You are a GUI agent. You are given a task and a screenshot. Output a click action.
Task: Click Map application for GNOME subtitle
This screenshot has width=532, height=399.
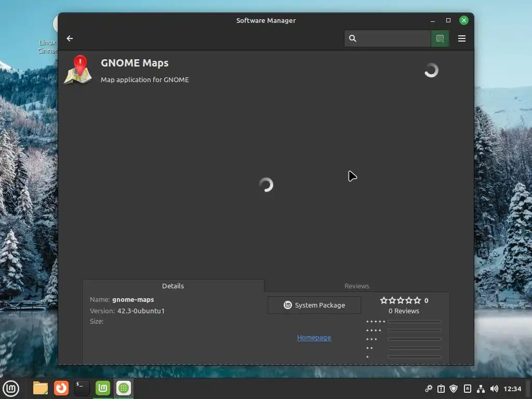point(145,79)
